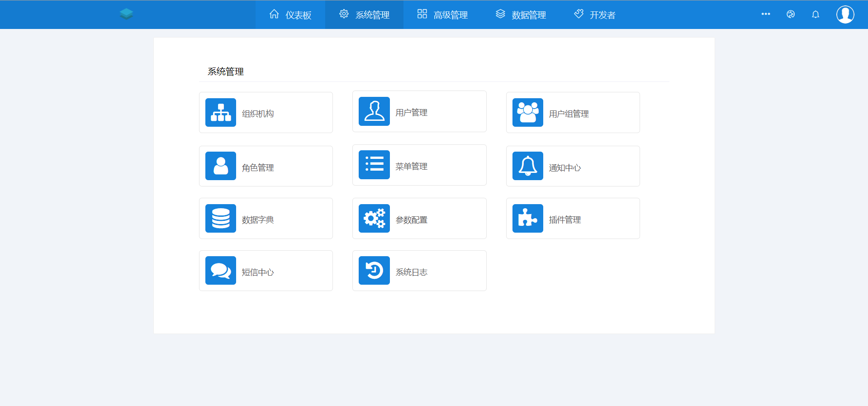Expand the three-dot more options menu
Image resolution: width=868 pixels, height=406 pixels.
tap(765, 14)
